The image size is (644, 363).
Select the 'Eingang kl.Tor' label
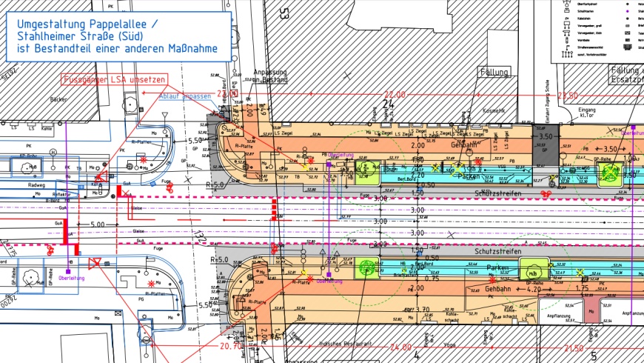(586, 113)
